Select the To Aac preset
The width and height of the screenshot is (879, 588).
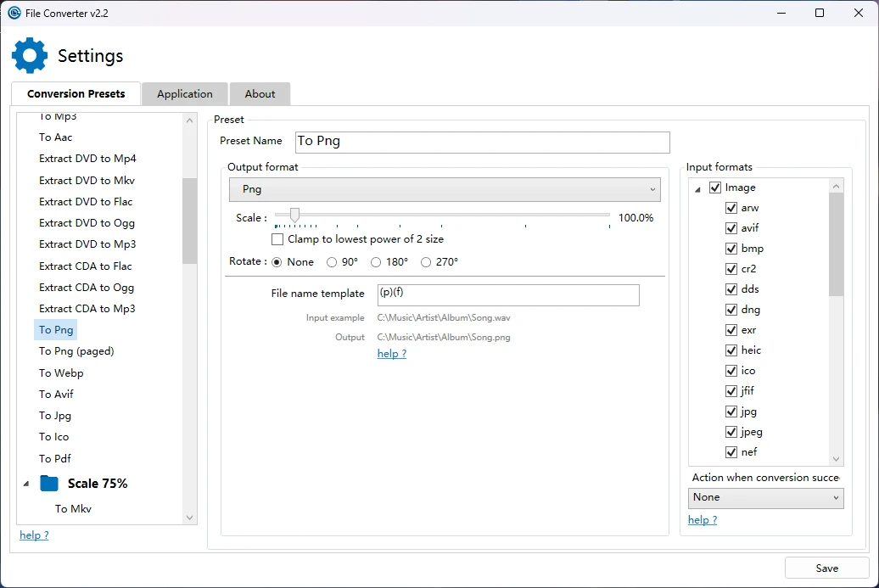55,137
